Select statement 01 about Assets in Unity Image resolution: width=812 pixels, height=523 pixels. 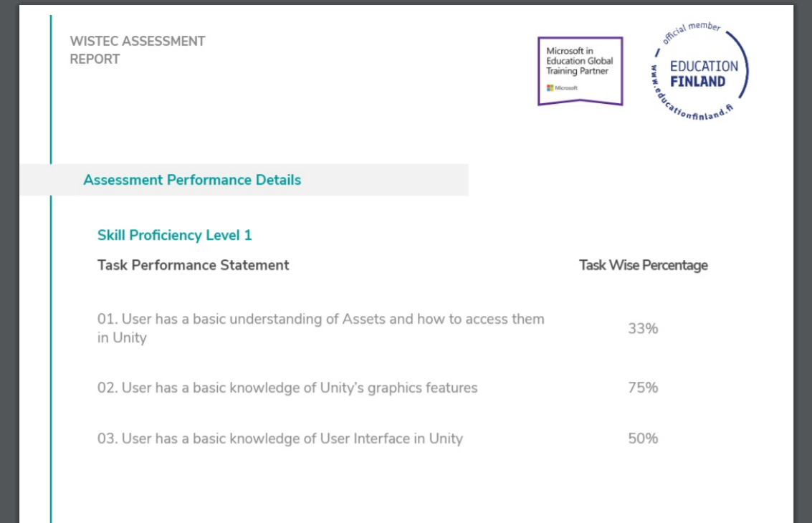point(320,328)
